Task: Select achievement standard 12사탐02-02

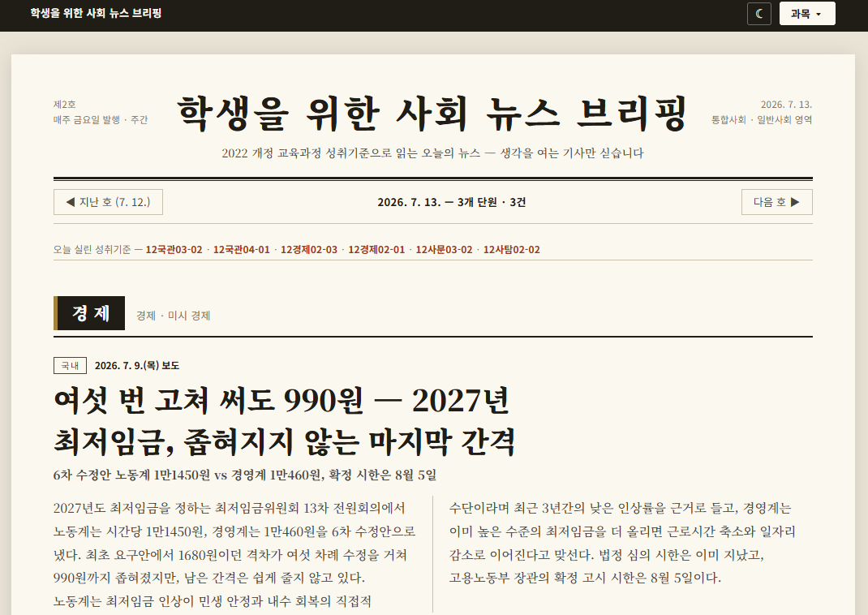Action: click(x=512, y=250)
